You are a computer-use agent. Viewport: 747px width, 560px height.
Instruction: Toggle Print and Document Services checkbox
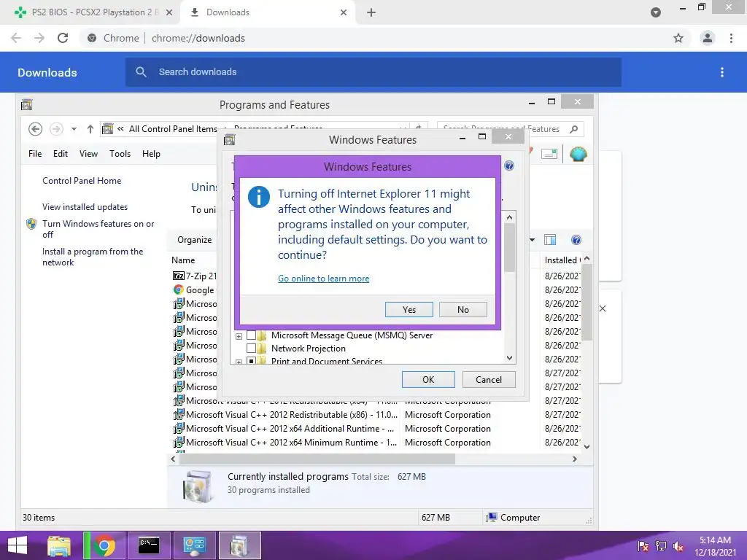coord(251,361)
